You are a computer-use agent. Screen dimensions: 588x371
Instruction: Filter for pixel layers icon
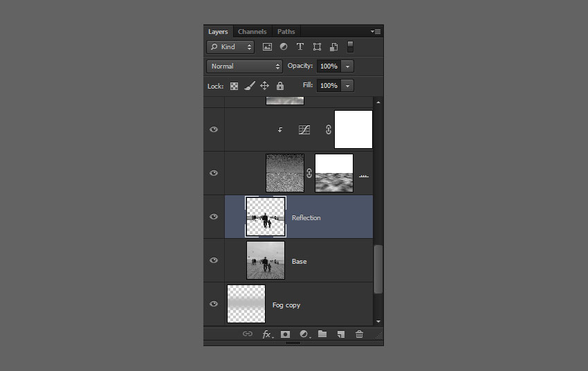pos(267,47)
